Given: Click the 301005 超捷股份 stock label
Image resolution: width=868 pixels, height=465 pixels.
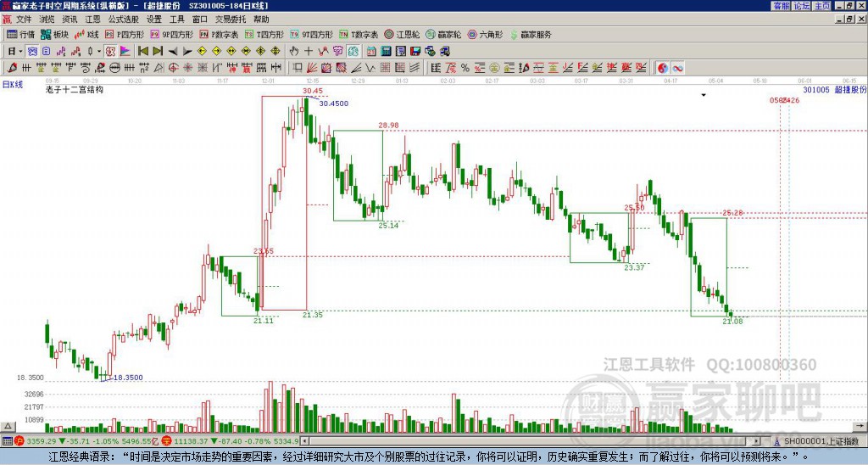Looking at the screenshot, I should [x=835, y=89].
